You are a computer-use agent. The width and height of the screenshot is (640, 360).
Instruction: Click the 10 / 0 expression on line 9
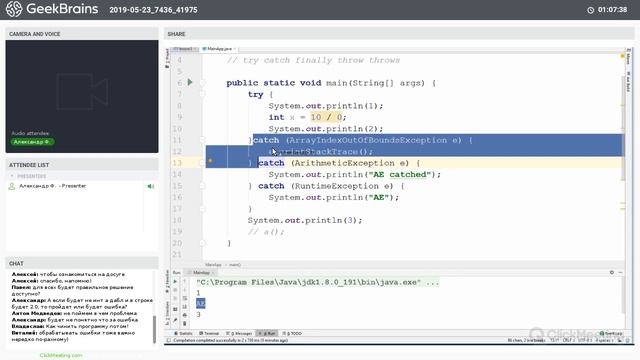click(x=327, y=117)
